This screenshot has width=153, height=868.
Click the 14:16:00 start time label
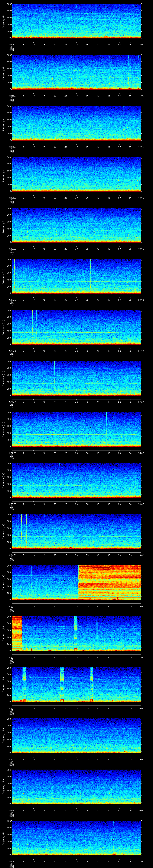point(12,147)
